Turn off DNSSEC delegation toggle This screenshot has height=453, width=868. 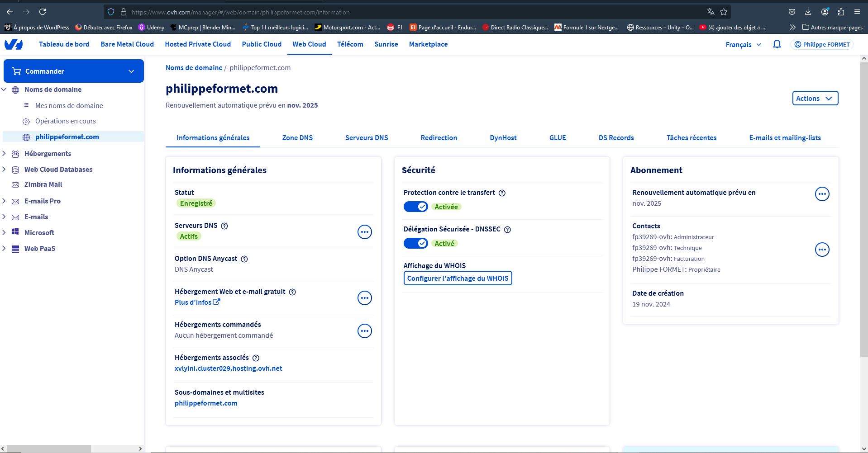point(415,243)
